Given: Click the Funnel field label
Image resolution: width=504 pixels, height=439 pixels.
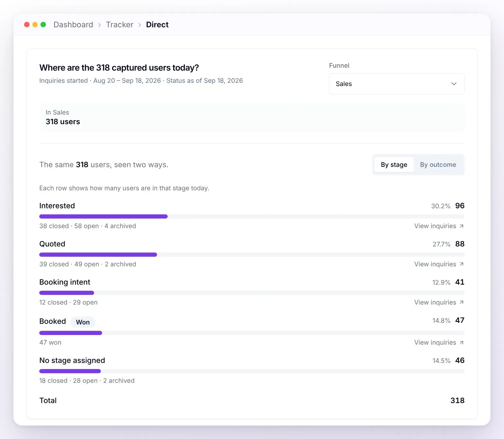Looking at the screenshot, I should point(339,65).
